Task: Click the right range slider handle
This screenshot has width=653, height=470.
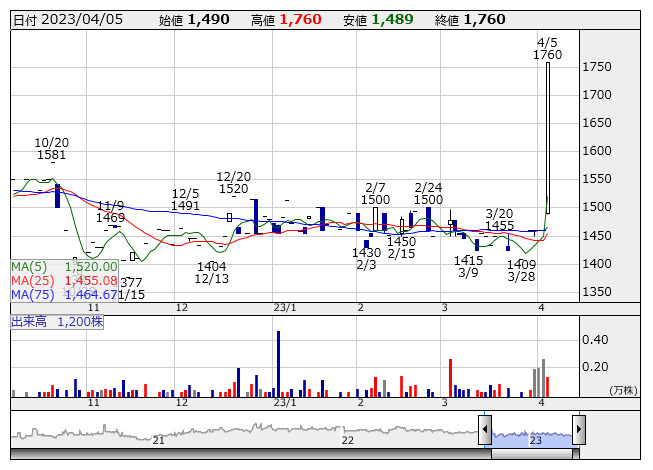Action: point(578,431)
